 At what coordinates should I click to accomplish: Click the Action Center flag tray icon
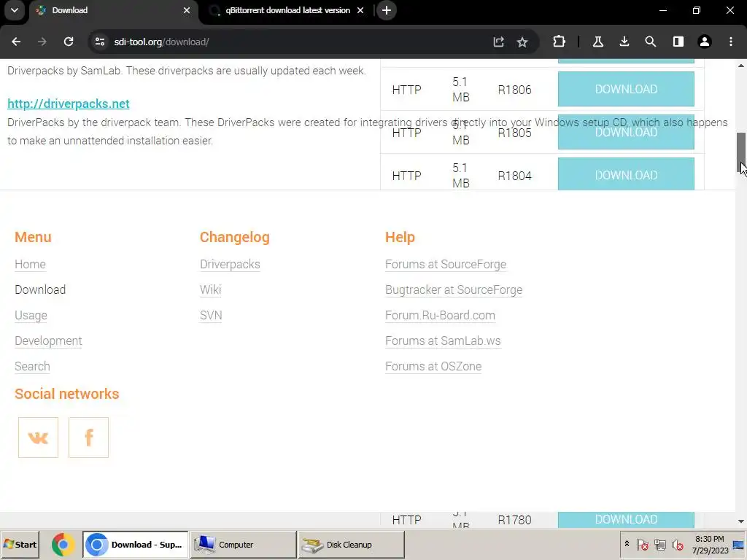642,545
